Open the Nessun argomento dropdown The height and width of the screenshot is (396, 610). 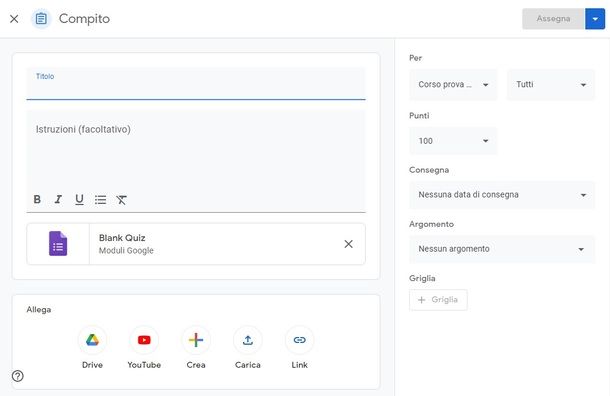click(x=502, y=249)
